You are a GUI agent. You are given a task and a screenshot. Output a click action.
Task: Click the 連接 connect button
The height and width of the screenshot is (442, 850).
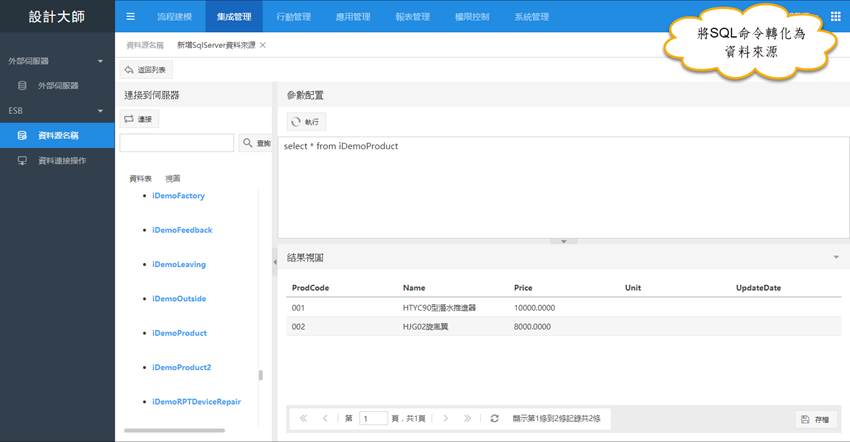[x=139, y=119]
